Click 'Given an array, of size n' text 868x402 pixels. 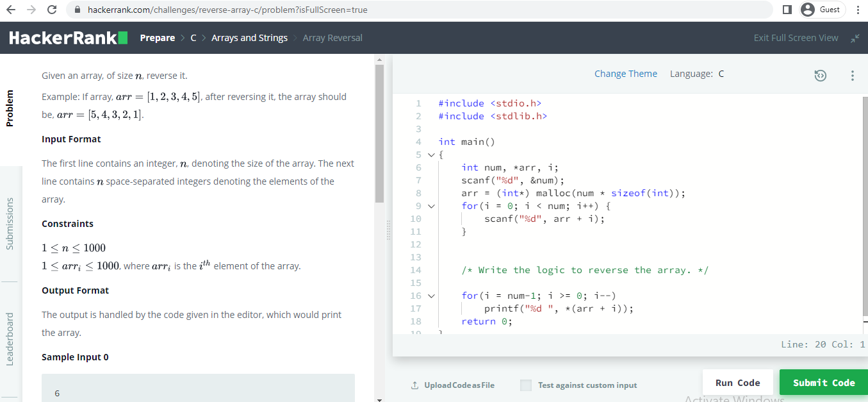coord(115,76)
